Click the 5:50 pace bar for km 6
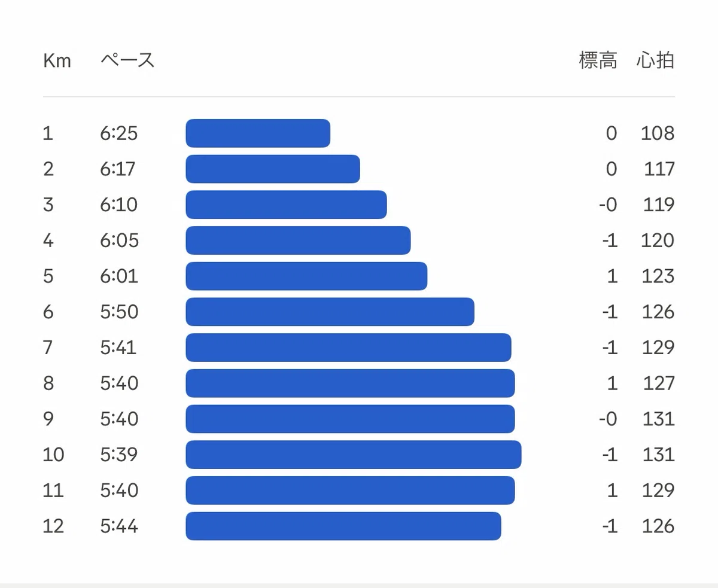 pyautogui.click(x=330, y=312)
